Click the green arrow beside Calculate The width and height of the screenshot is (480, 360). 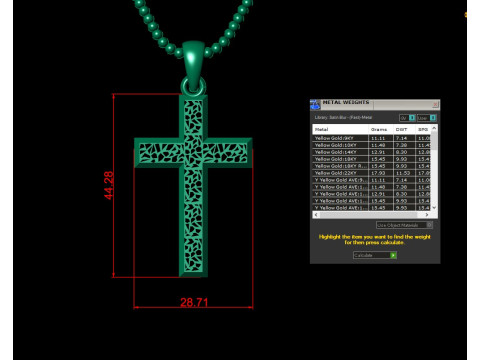pyautogui.click(x=393, y=255)
